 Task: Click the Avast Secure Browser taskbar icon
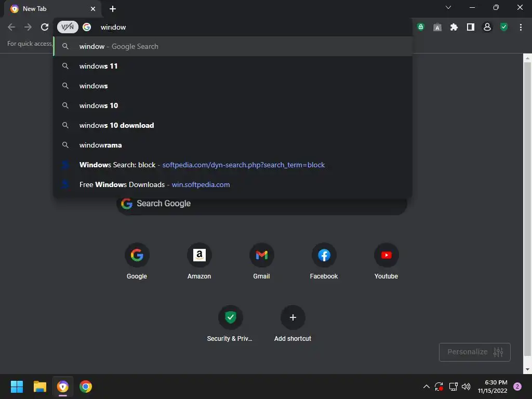[x=63, y=387]
